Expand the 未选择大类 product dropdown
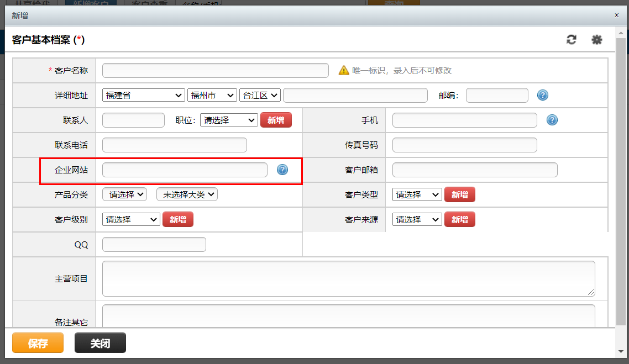The image size is (629, 364). 187,194
